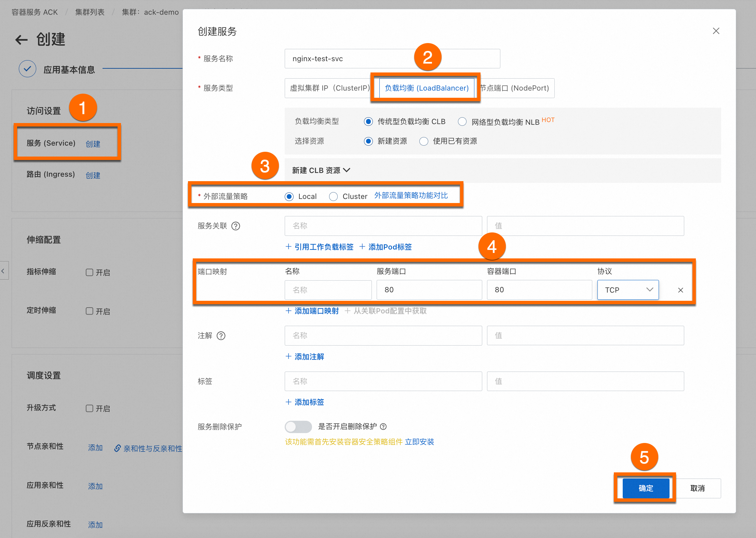Viewport: 756px width, 538px height.
Task: Open 集群: ack-demo breadcrumb
Action: point(150,12)
